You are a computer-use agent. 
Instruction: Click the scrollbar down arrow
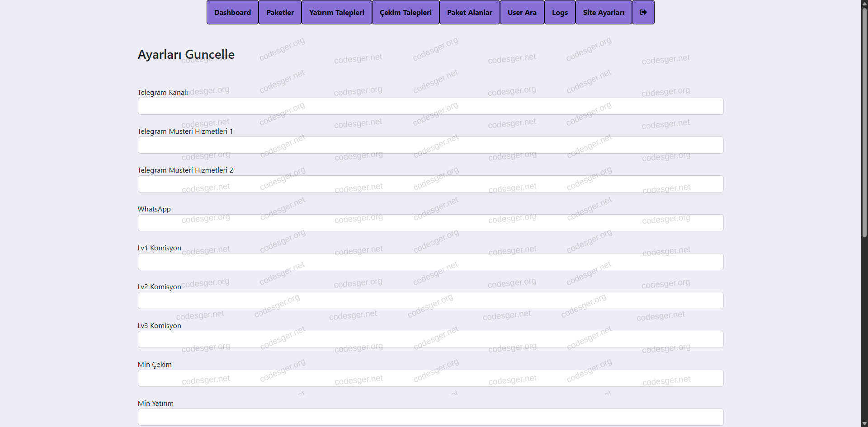coord(864,423)
